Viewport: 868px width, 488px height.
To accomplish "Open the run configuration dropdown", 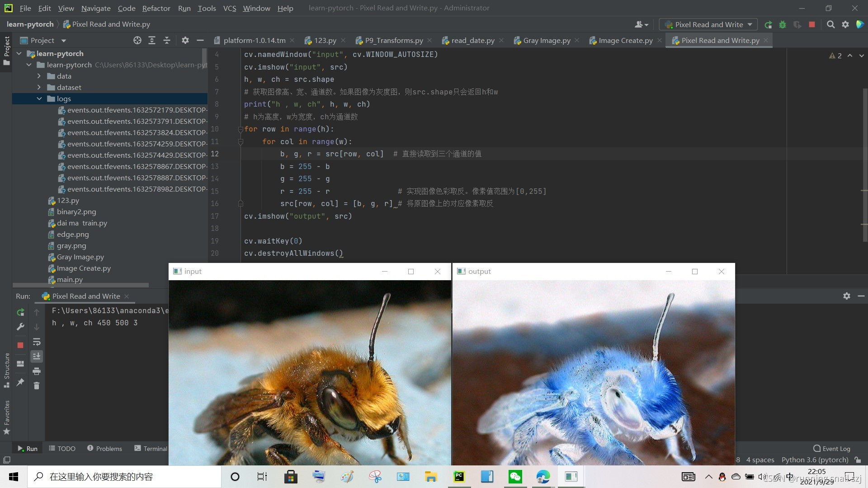I will coord(708,25).
